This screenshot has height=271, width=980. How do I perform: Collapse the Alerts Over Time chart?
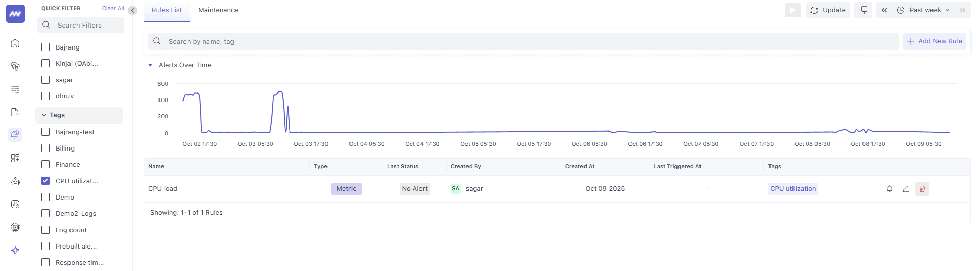150,65
